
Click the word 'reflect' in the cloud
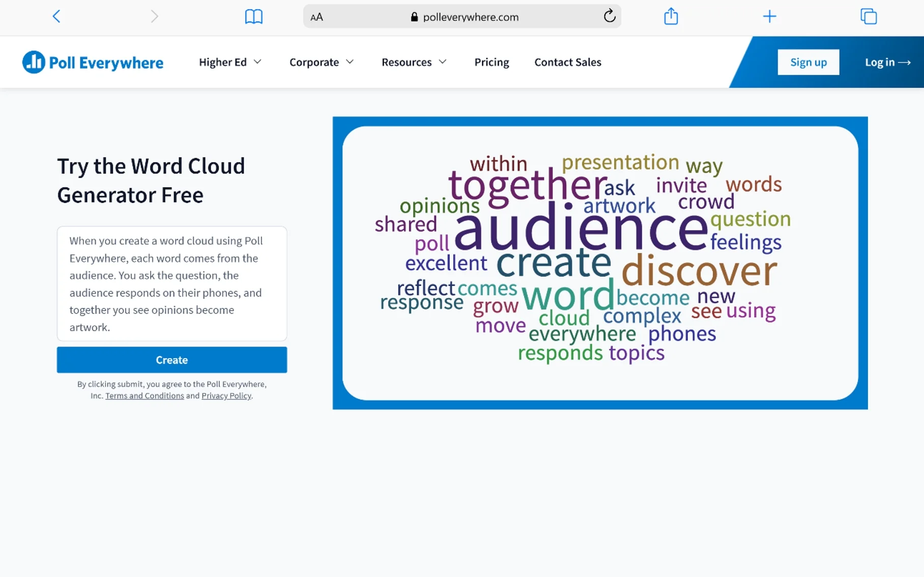425,288
